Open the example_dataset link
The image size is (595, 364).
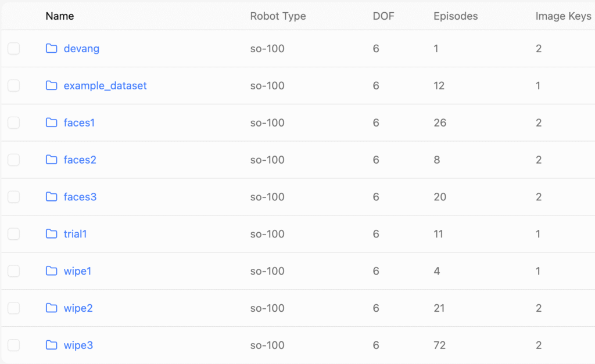point(105,85)
